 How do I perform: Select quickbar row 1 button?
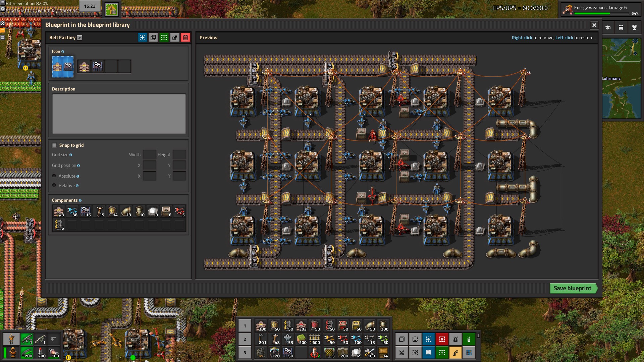(245, 326)
